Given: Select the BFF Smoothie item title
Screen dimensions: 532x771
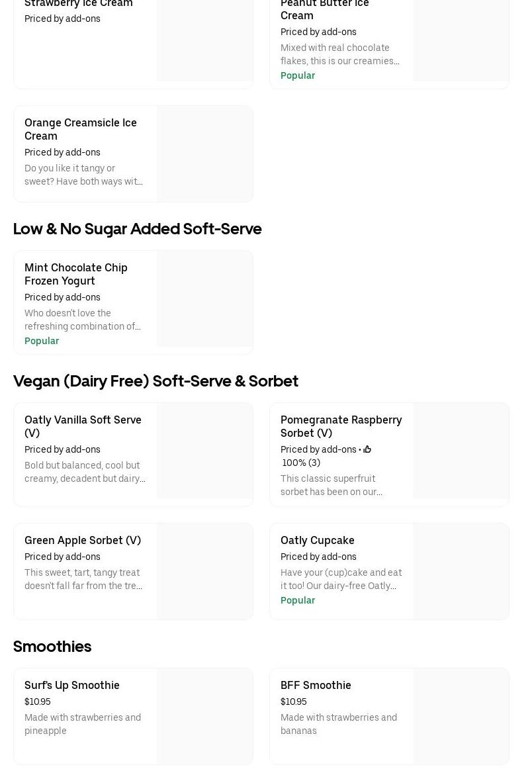Looking at the screenshot, I should [316, 685].
